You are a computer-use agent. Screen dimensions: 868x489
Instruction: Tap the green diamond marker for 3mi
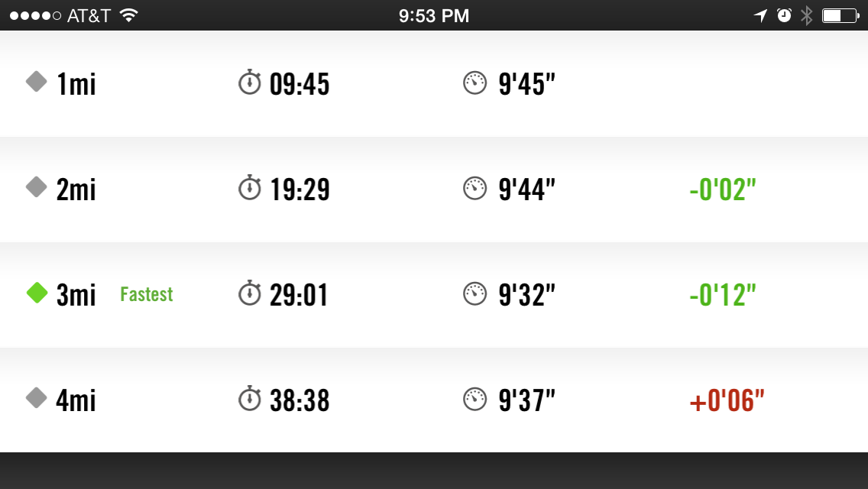coord(37,293)
